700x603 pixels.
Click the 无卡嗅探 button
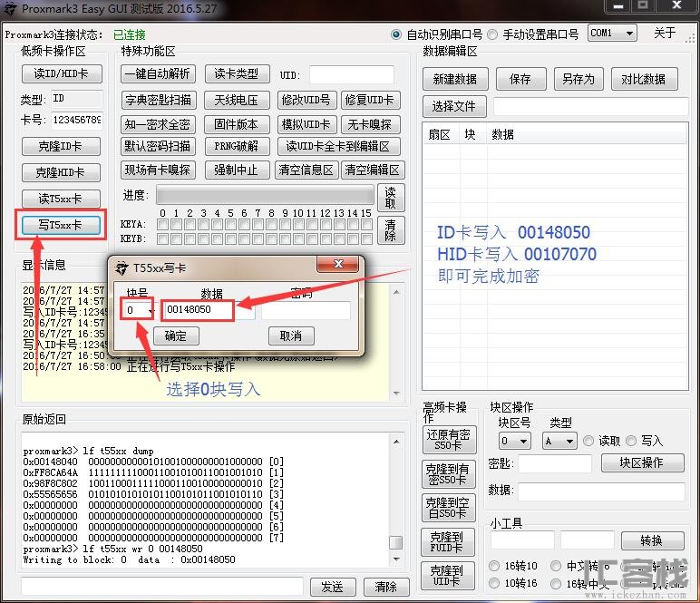[370, 124]
